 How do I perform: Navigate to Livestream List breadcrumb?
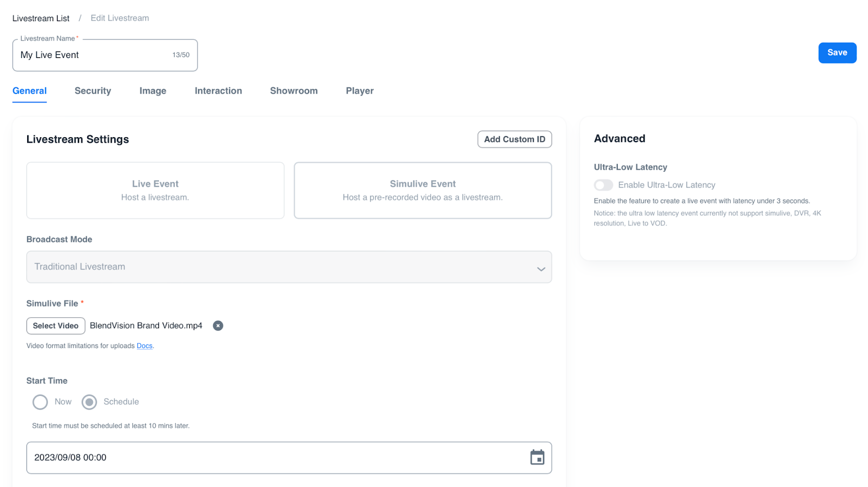41,18
